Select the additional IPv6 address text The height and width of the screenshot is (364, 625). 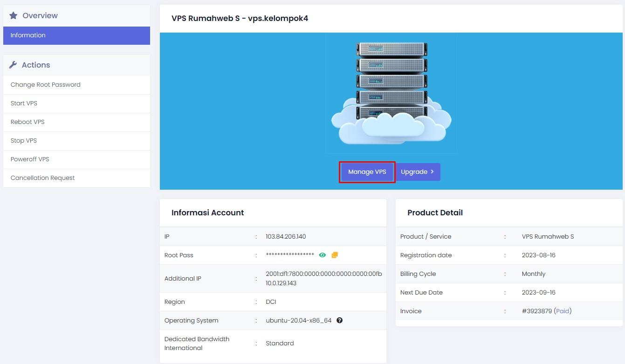click(324, 274)
